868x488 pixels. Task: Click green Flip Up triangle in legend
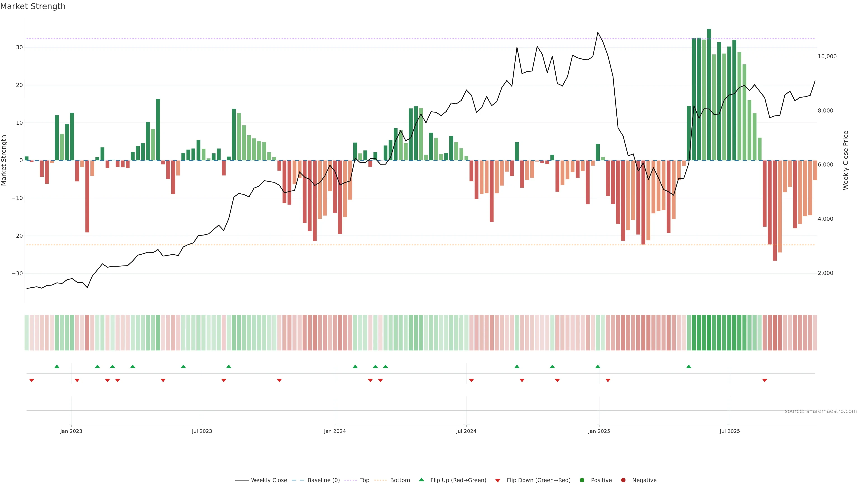click(x=421, y=480)
